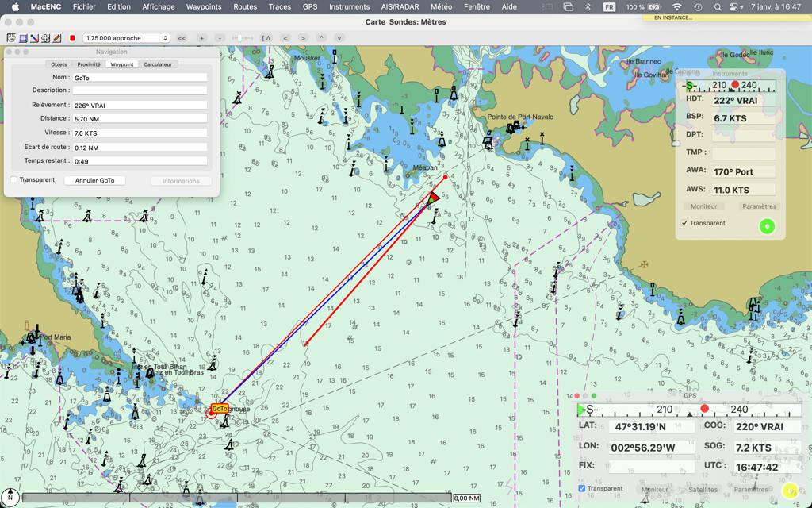812x508 pixels.
Task: Switch to the Calculateur tab
Action: point(158,64)
